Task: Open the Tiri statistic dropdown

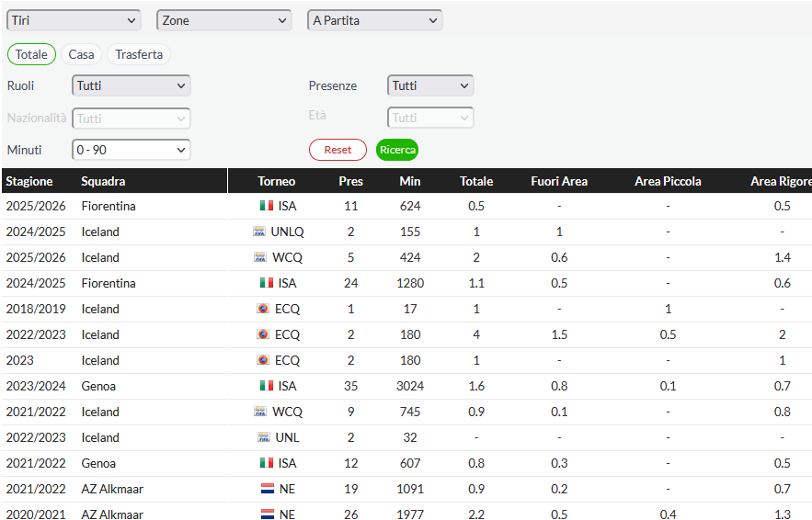Action: [74, 20]
